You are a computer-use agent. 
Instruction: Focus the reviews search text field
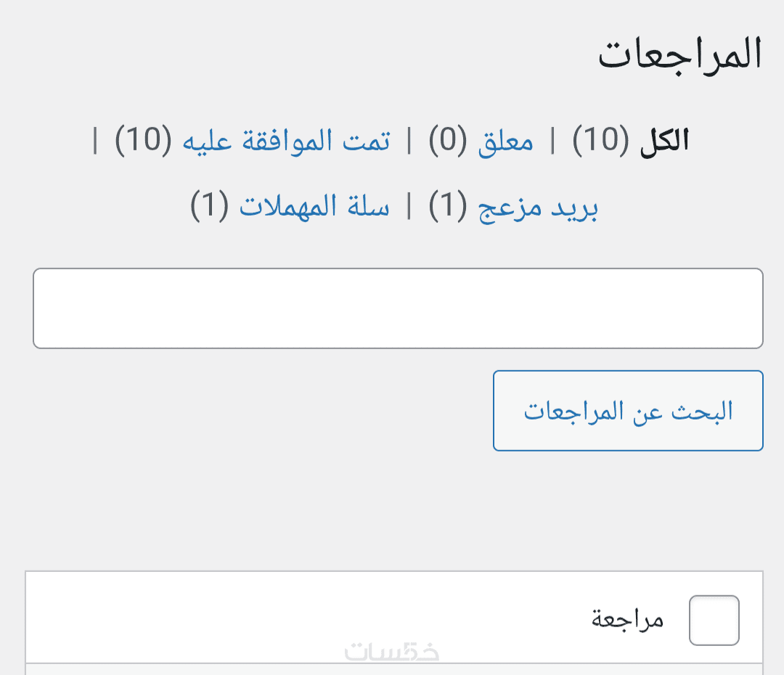pos(398,308)
